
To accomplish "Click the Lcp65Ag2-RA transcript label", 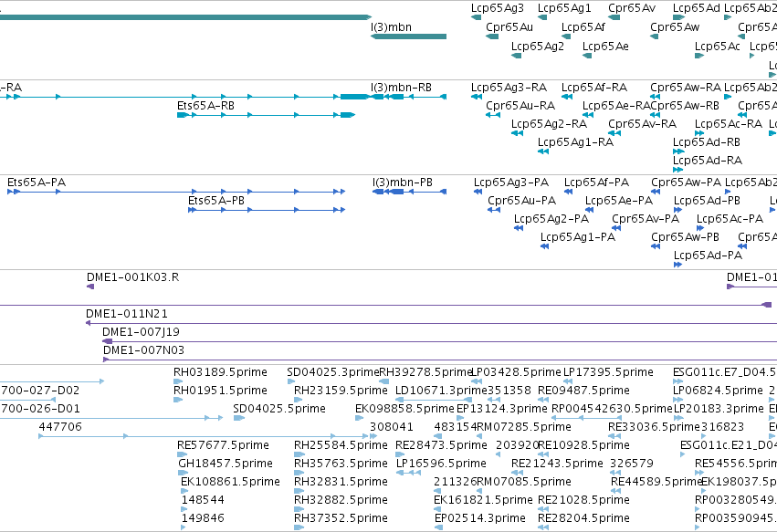I will pos(549,124).
